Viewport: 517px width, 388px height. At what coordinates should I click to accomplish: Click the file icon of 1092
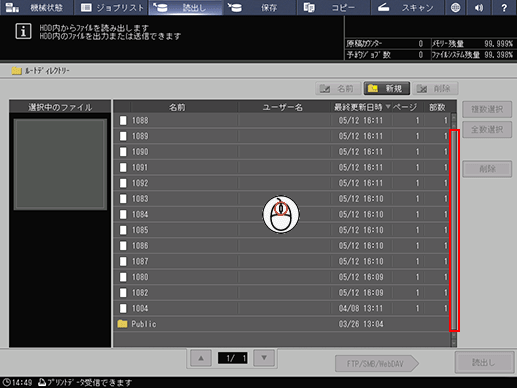coord(123,183)
